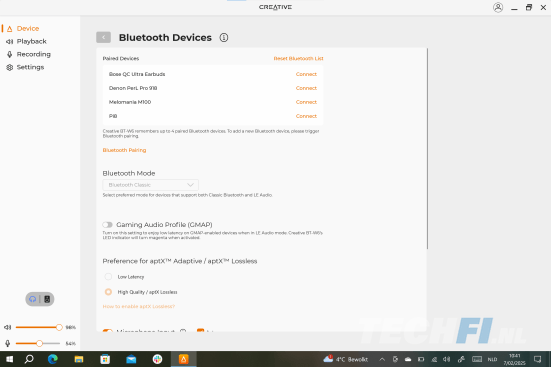551x367 pixels.
Task: Connect to the P18 device
Action: click(x=306, y=116)
